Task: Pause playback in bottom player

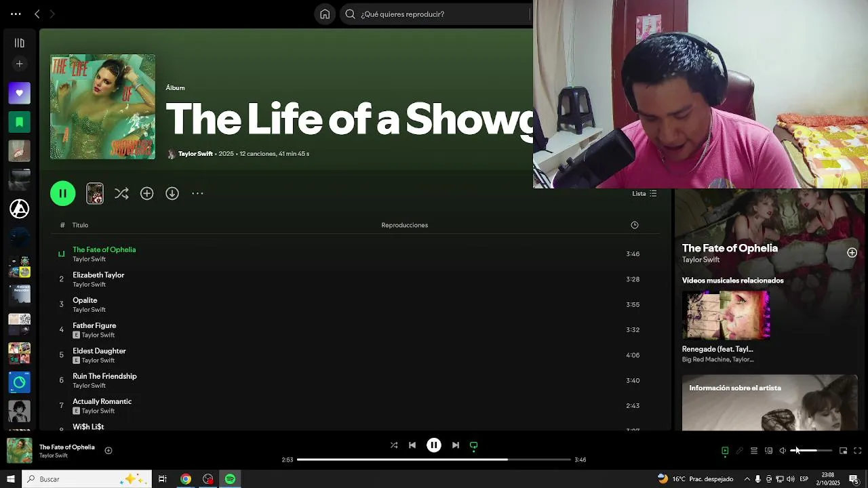Action: click(434, 445)
